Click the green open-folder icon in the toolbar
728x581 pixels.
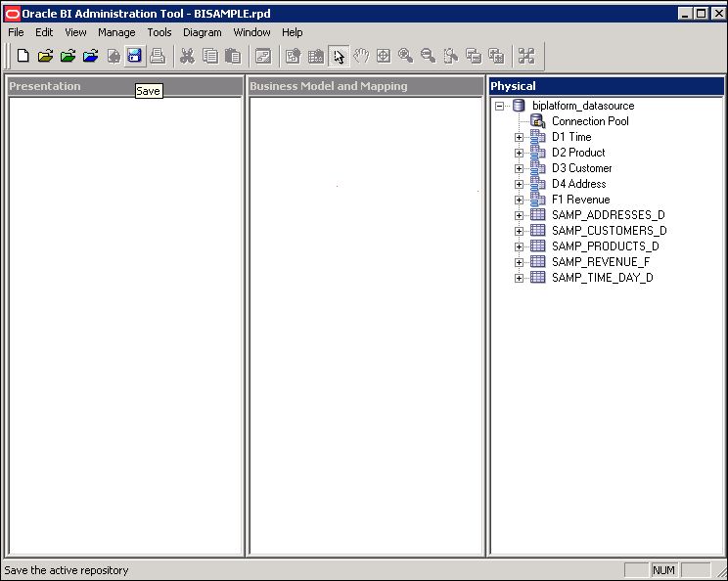pyautogui.click(x=68, y=56)
